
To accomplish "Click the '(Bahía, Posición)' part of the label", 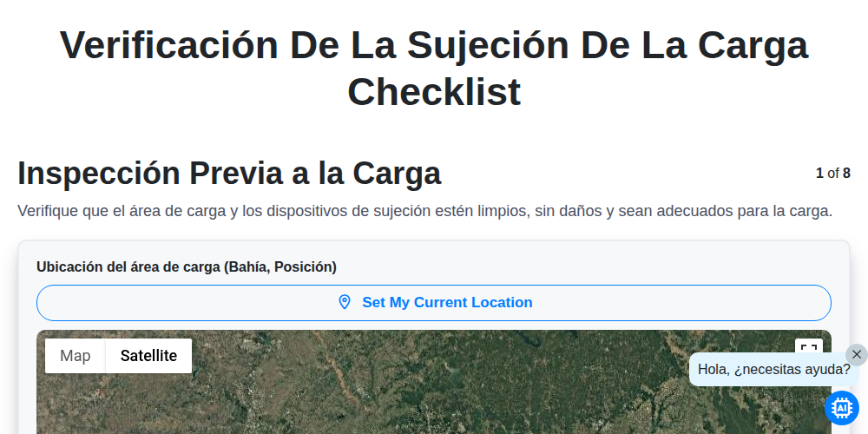I will pos(280,266).
